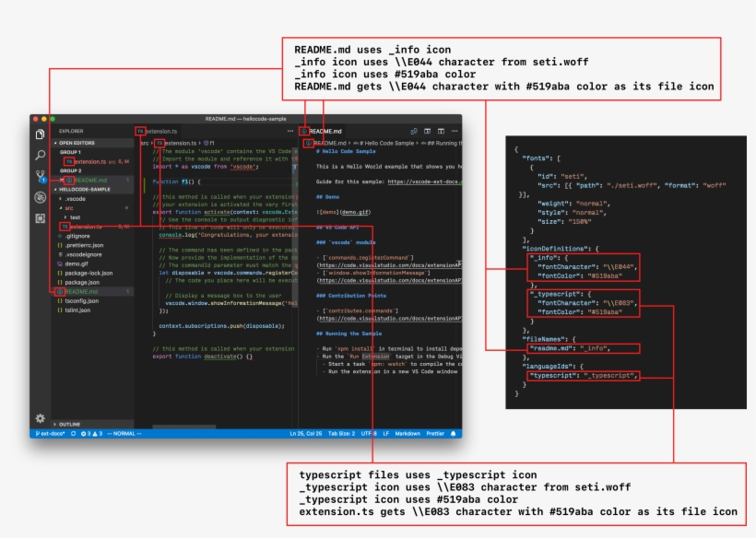Click the NORMAL vim mode indicator

(x=124, y=434)
